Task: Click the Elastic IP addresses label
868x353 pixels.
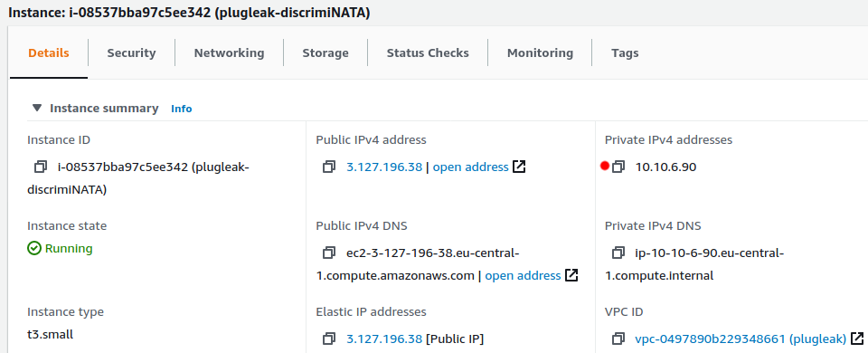Action: (372, 312)
